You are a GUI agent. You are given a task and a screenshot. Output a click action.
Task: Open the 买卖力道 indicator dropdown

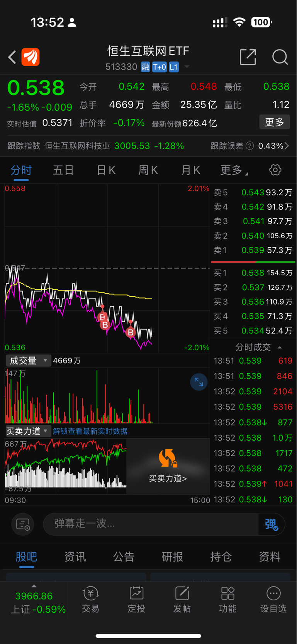(28, 431)
